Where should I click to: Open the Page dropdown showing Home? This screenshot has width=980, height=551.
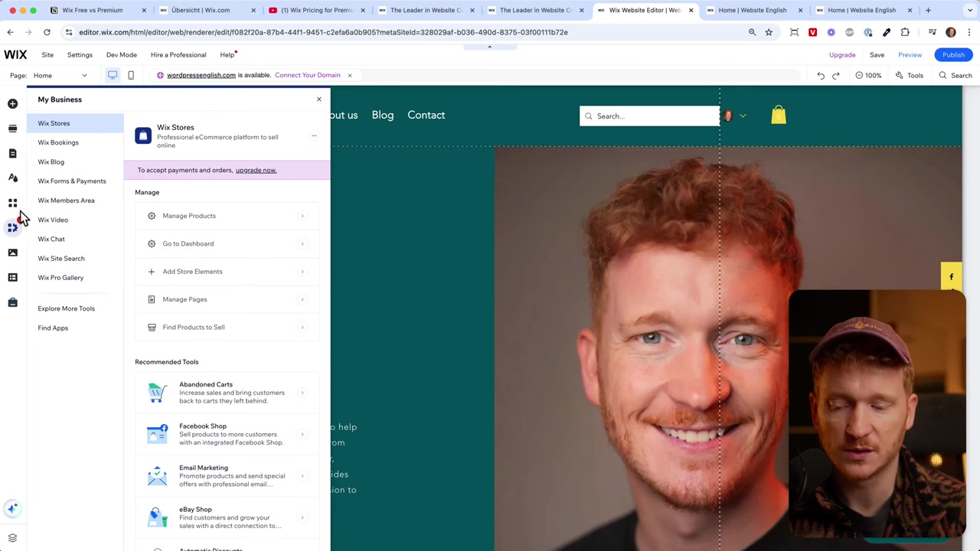click(x=60, y=76)
